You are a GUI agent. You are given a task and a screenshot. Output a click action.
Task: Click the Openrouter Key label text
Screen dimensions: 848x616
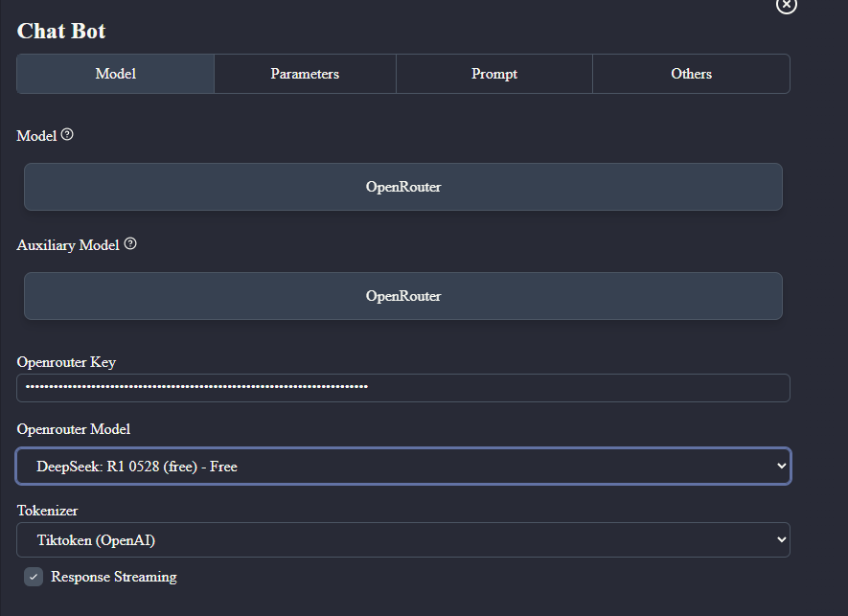(x=66, y=362)
